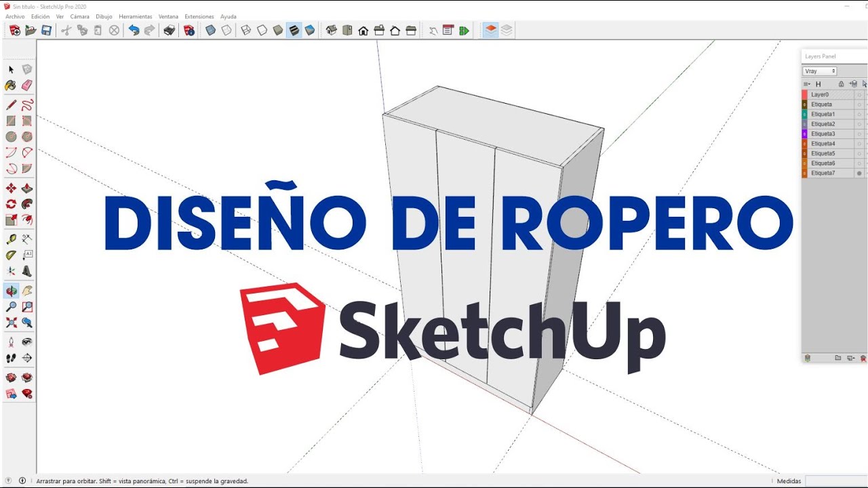The width and height of the screenshot is (868, 488).
Task: Select the Text label tool
Action: 27,256
